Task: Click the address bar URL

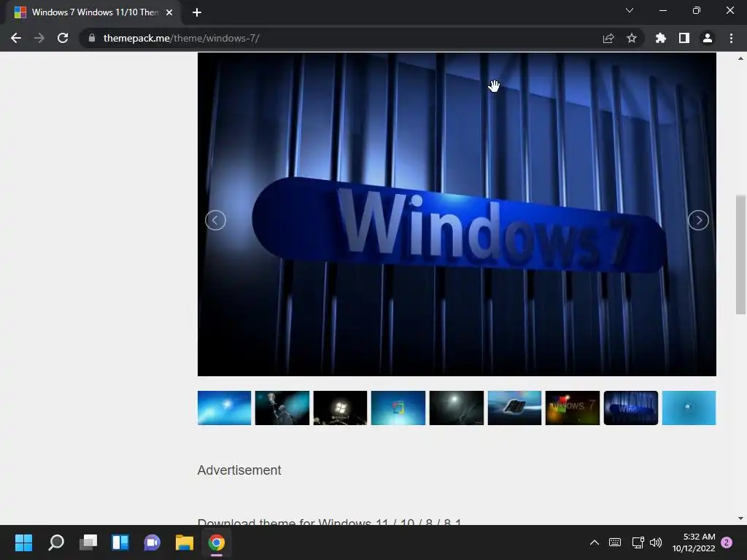Action: pyautogui.click(x=181, y=38)
